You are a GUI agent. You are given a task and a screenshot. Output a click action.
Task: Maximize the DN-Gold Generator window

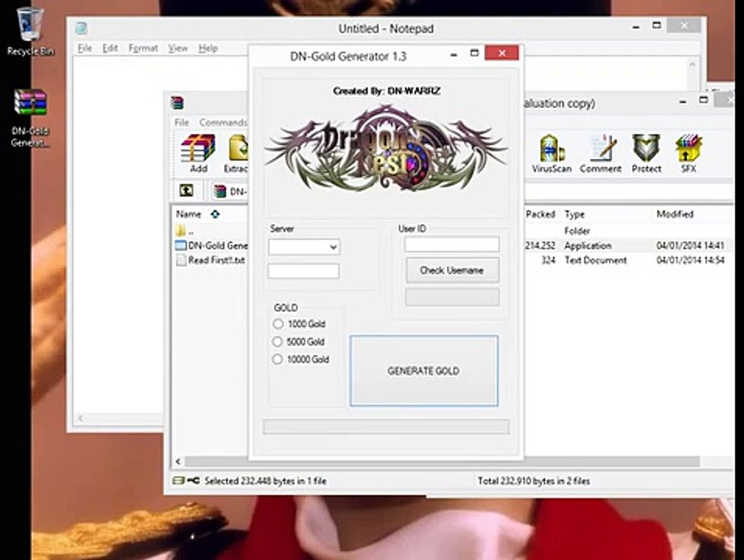click(474, 53)
